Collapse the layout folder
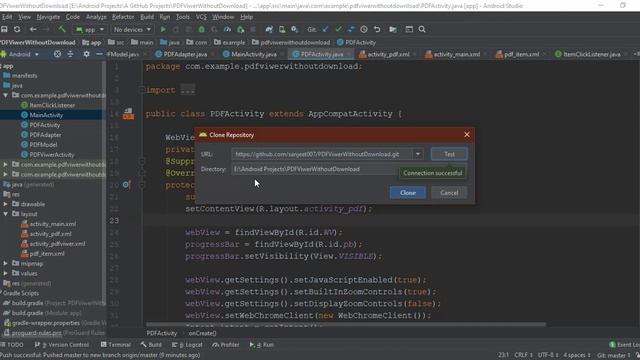This screenshot has width=640, height=360. point(5,214)
